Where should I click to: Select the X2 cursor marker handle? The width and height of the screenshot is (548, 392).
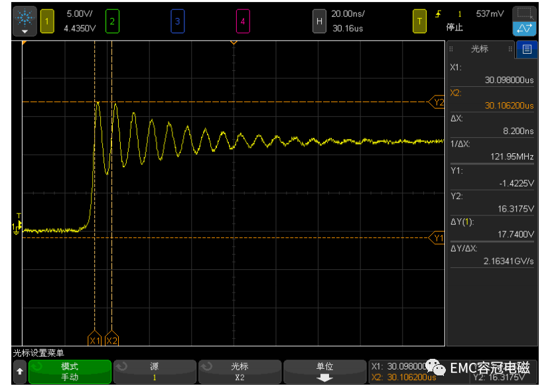112,338
